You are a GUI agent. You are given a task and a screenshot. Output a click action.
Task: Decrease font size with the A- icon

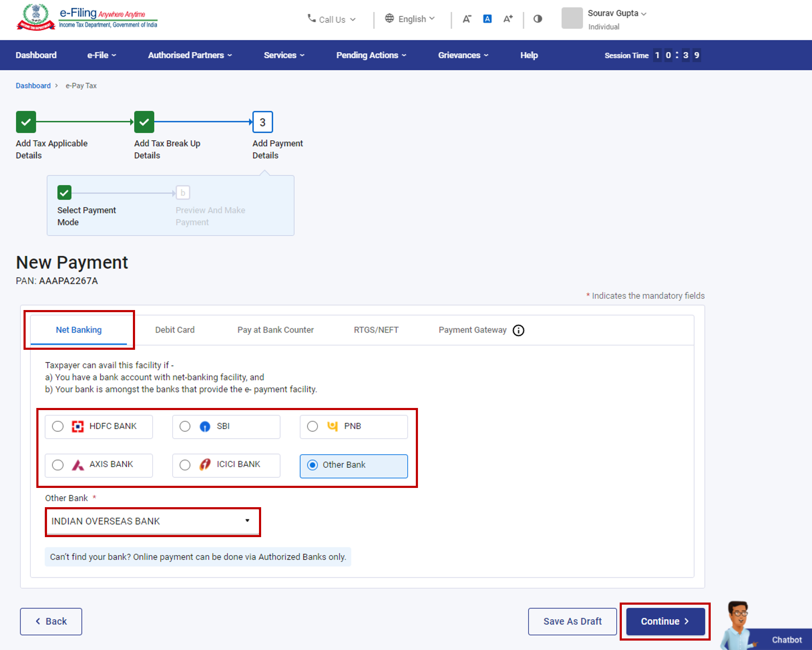tap(467, 19)
